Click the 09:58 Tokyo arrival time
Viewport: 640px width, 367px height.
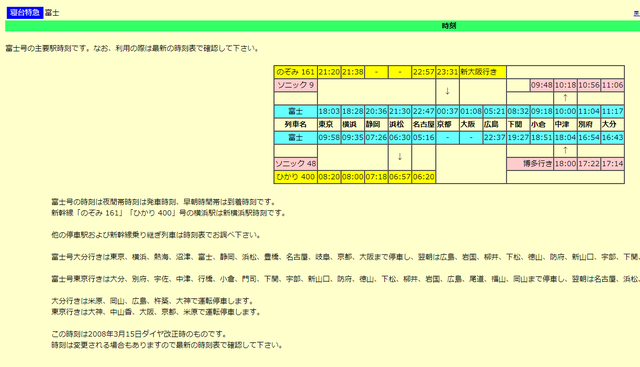coord(329,138)
